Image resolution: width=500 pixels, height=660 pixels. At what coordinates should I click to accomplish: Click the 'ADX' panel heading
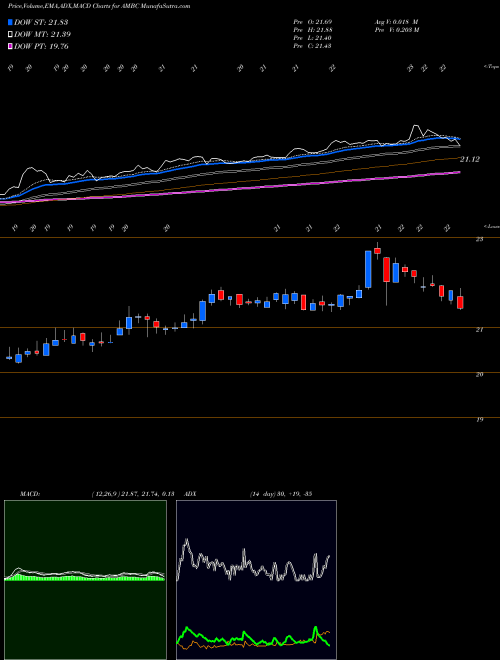click(x=191, y=494)
